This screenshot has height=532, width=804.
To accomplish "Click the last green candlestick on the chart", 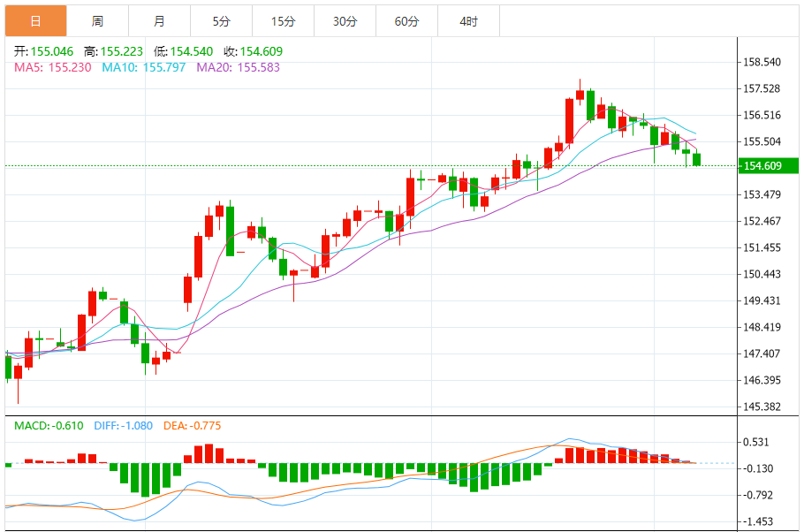I will click(697, 159).
